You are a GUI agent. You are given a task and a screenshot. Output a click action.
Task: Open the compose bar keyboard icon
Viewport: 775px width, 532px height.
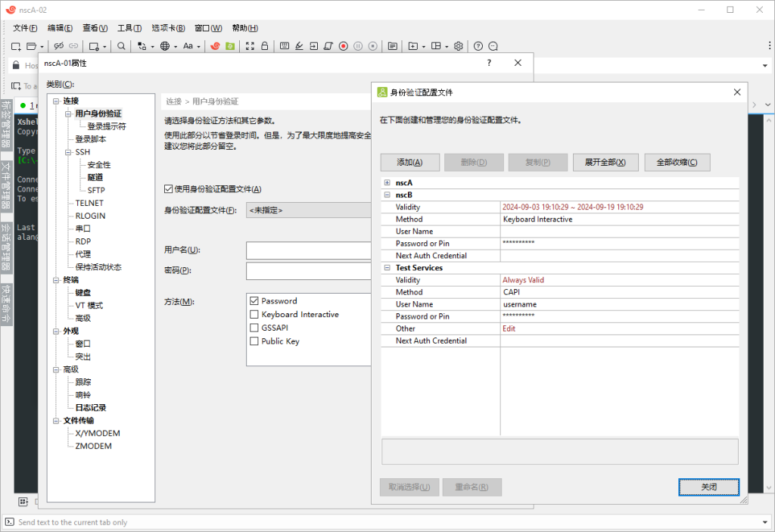pyautogui.click(x=285, y=45)
